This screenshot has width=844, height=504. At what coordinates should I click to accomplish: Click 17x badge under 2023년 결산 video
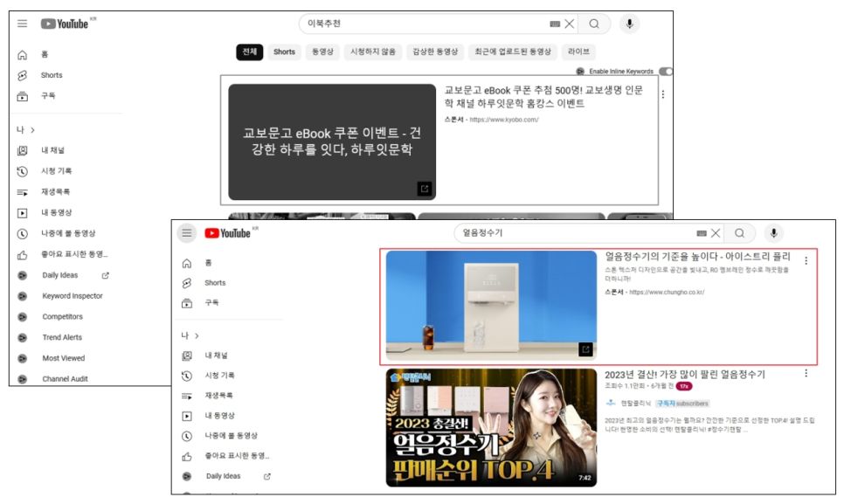684,386
